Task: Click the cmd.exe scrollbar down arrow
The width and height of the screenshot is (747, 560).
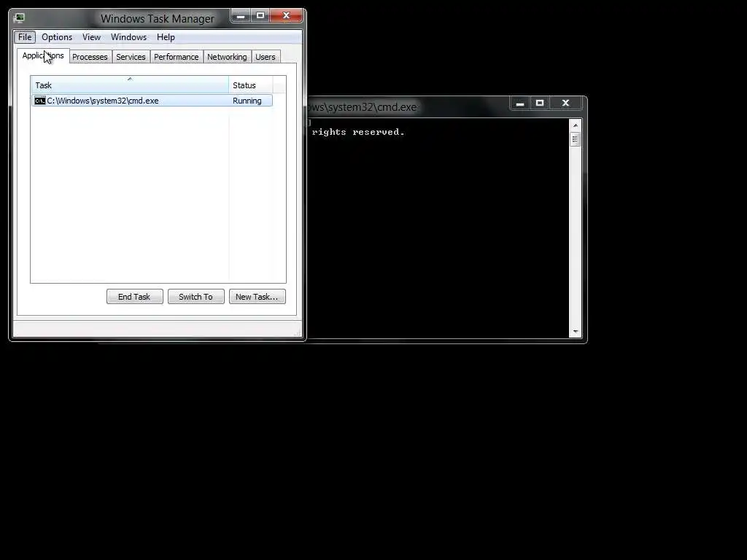Action: pos(576,332)
